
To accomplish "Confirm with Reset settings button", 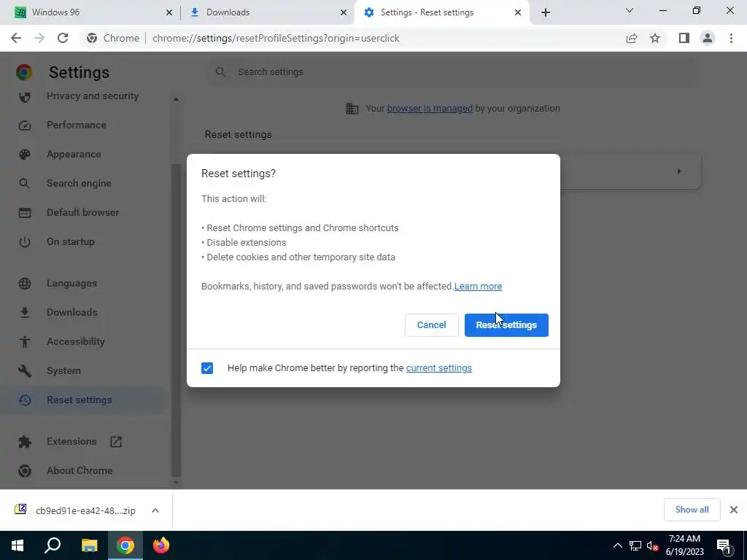I will tap(506, 324).
